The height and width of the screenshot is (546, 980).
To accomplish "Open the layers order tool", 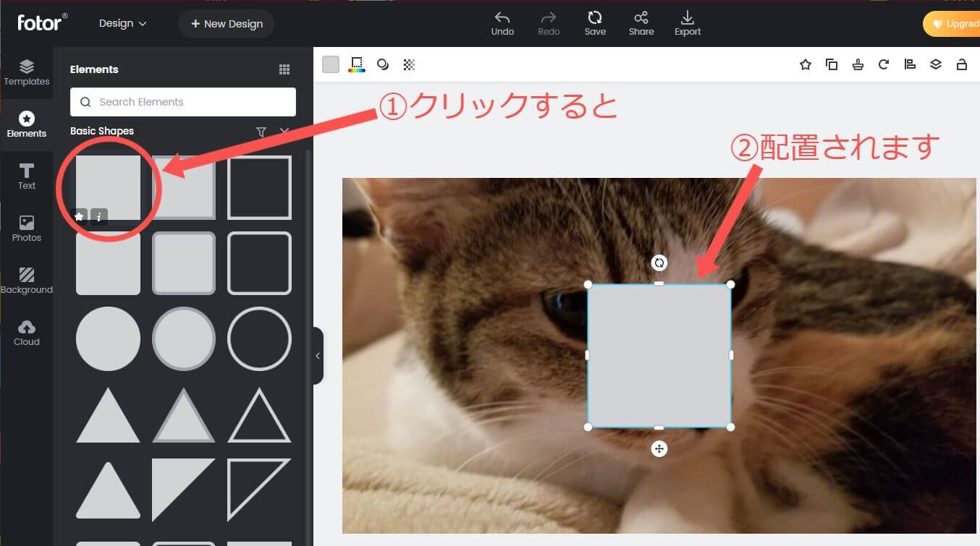I will [x=936, y=64].
